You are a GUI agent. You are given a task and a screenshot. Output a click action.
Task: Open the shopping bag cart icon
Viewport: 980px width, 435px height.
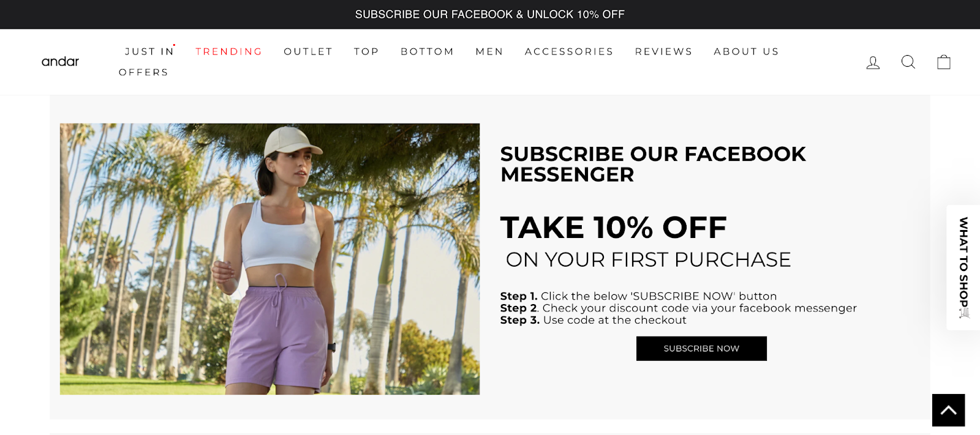click(x=944, y=62)
